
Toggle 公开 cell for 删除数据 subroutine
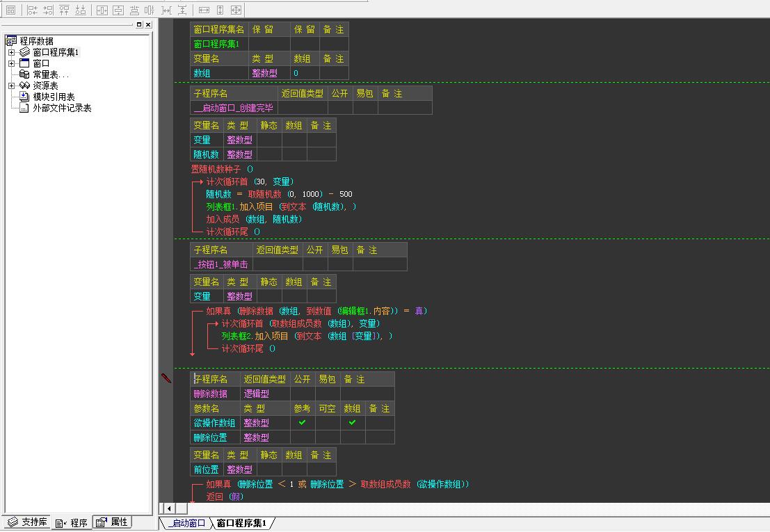302,394
